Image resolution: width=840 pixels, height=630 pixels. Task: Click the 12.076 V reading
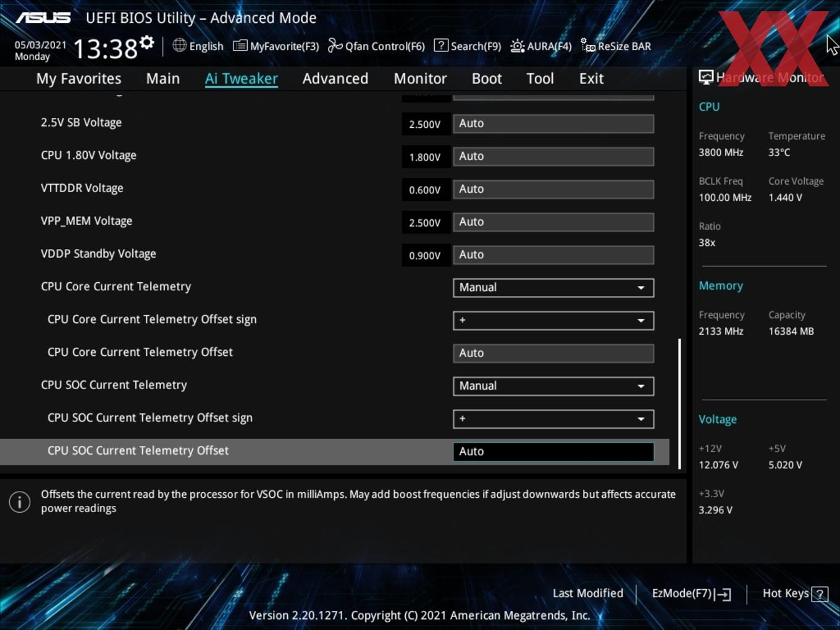(x=718, y=464)
